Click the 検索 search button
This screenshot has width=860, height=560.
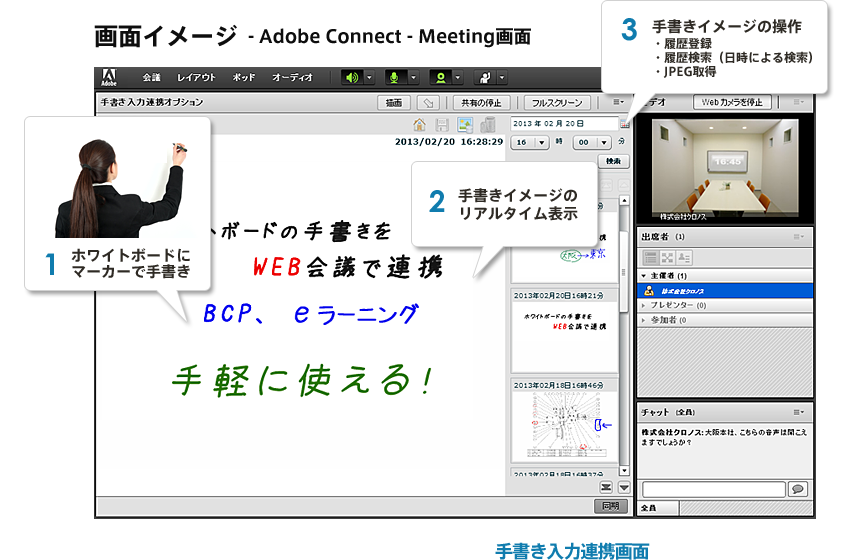pos(613,161)
